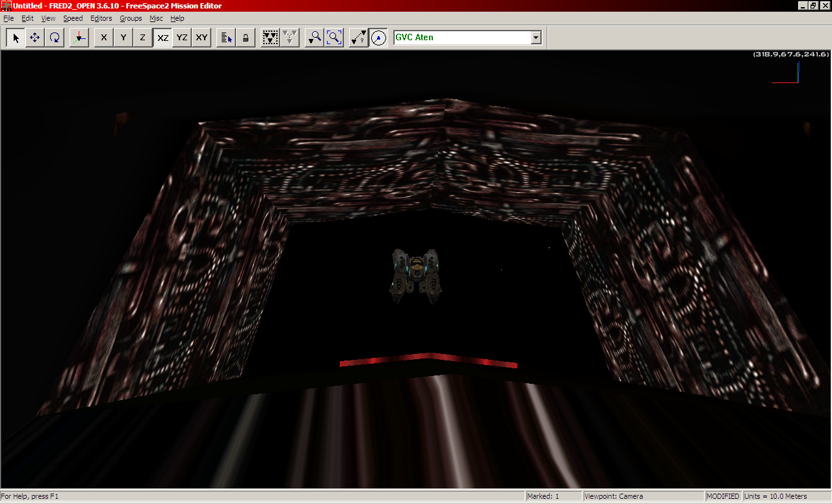Click the zoom selected magnifier icon

point(315,38)
